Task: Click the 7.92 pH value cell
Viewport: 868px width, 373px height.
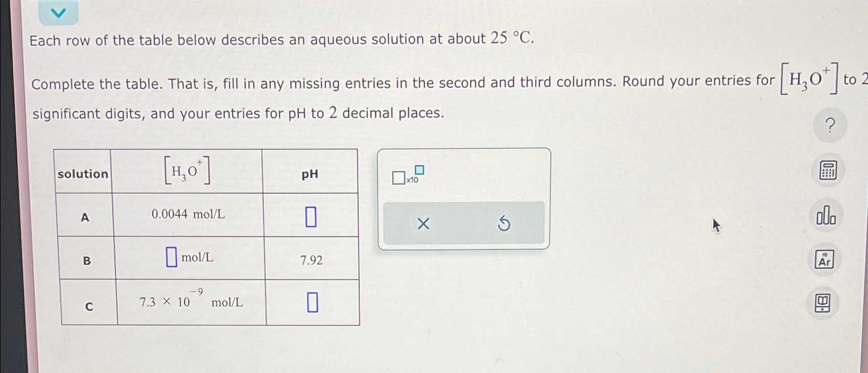Action: [311, 261]
